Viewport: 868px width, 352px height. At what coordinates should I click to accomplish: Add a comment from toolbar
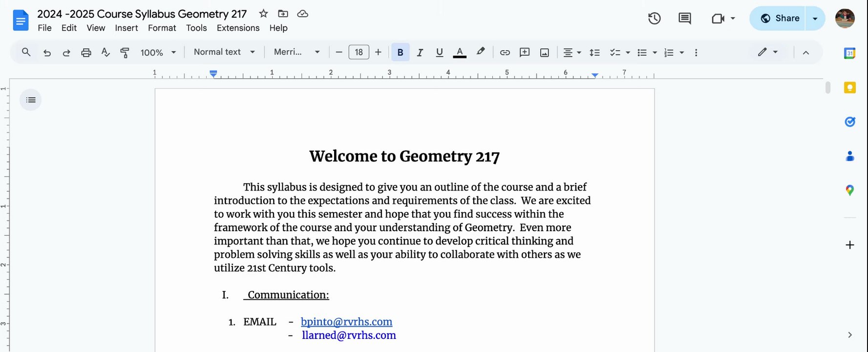point(525,52)
